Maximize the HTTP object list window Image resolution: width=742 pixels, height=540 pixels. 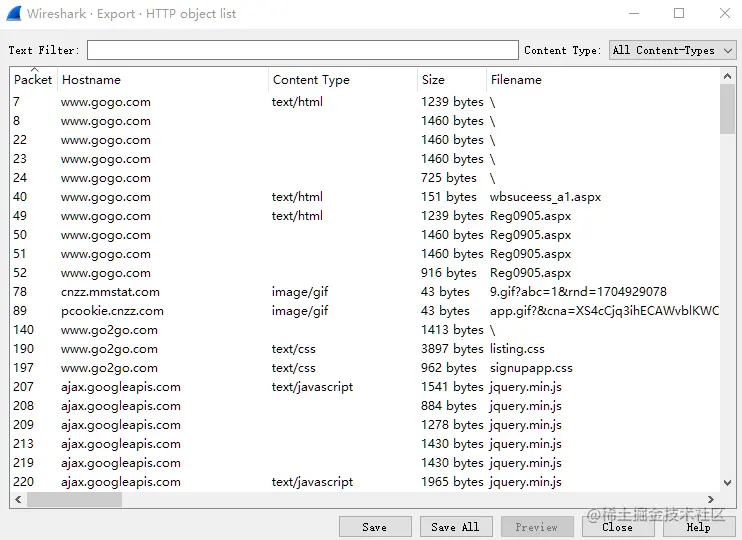[679, 13]
